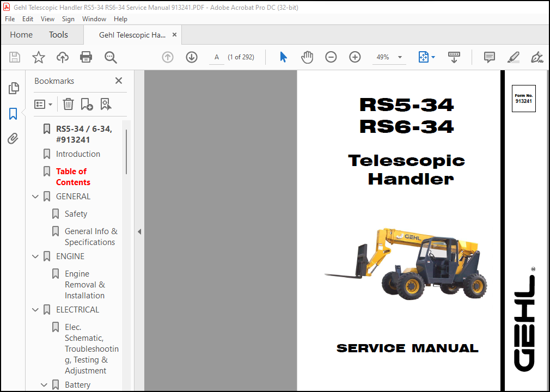Open the Sign menu

tap(68, 19)
